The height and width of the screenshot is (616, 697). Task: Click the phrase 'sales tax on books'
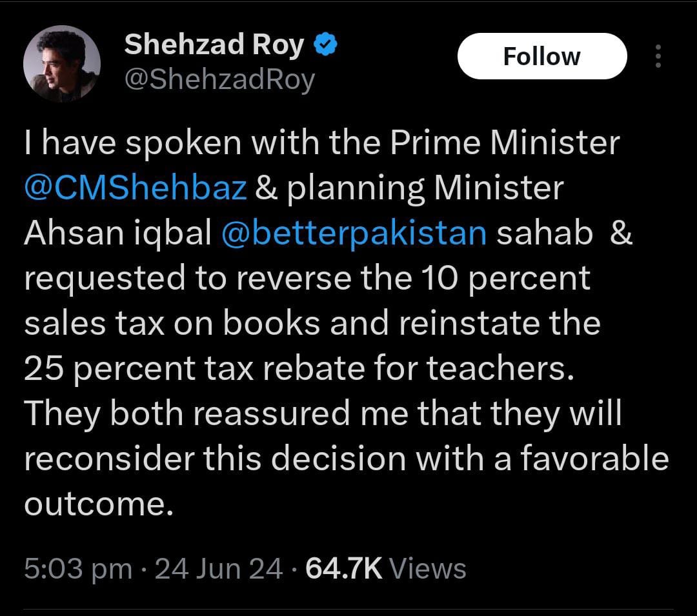click(x=172, y=324)
